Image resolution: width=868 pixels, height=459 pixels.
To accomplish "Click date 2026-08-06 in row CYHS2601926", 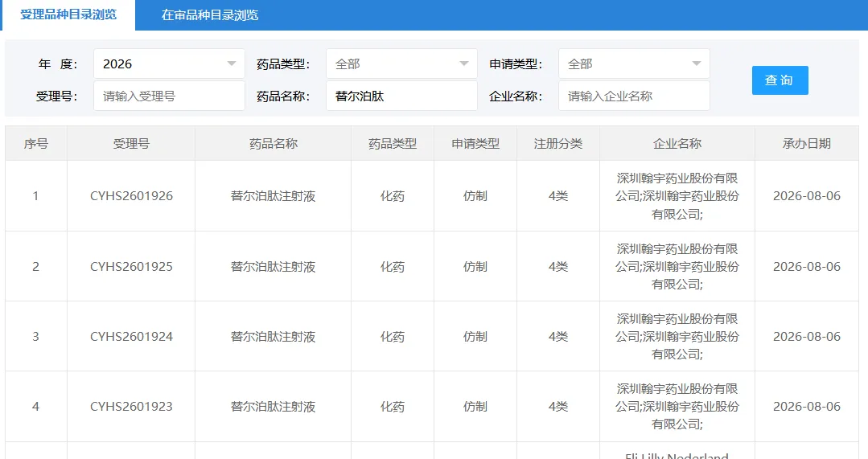I will point(807,196).
